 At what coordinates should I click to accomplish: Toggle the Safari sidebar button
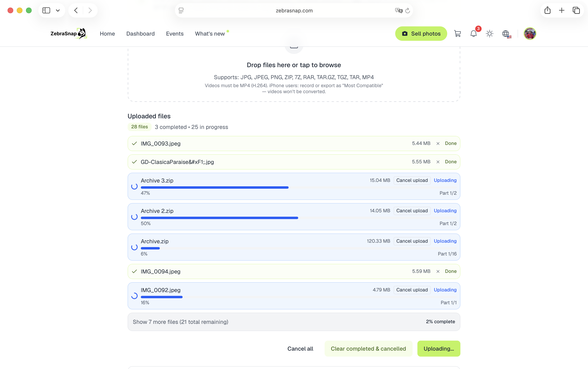coord(46,10)
